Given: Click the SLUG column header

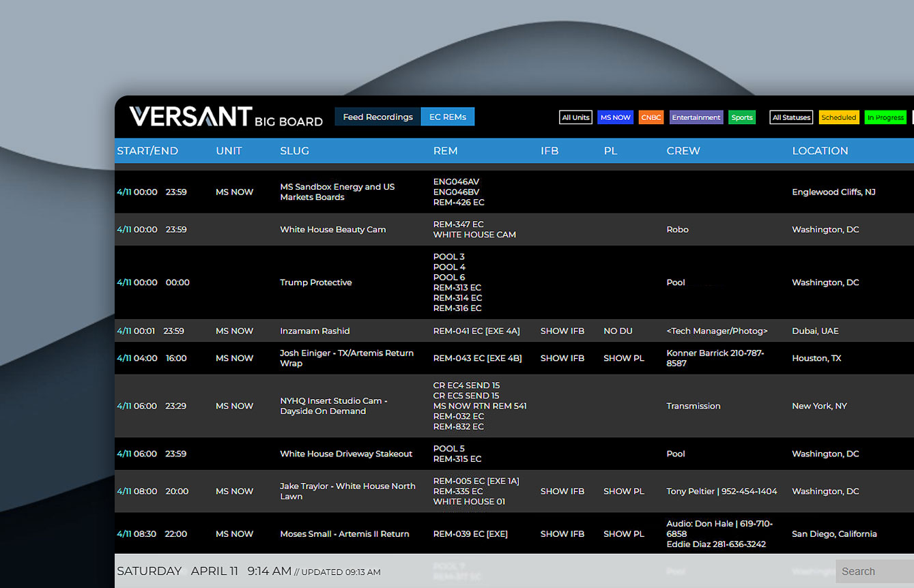Looking at the screenshot, I should coord(294,151).
